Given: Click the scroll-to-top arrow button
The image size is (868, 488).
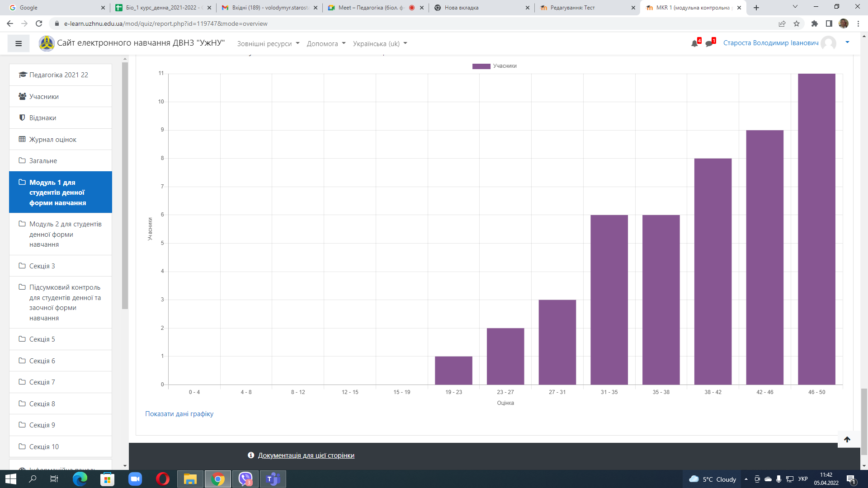Looking at the screenshot, I should click(847, 439).
